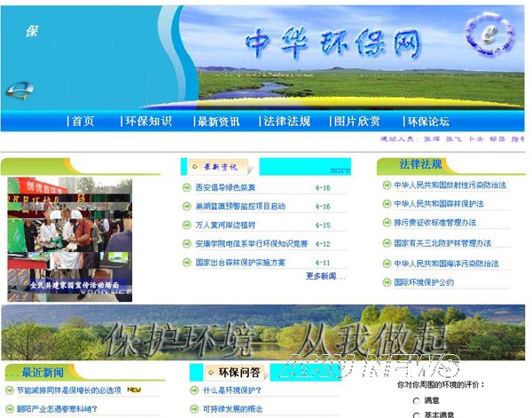Open the 更多新闻... link
The image size is (532, 418).
(x=325, y=276)
